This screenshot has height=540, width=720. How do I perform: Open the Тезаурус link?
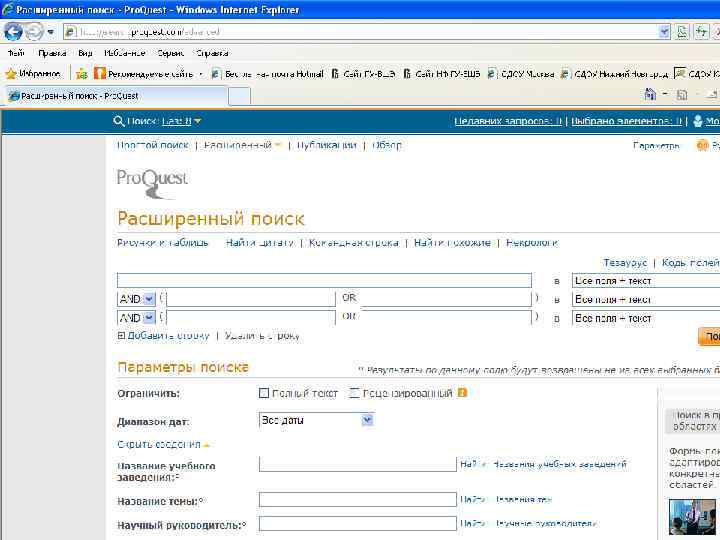(x=625, y=263)
